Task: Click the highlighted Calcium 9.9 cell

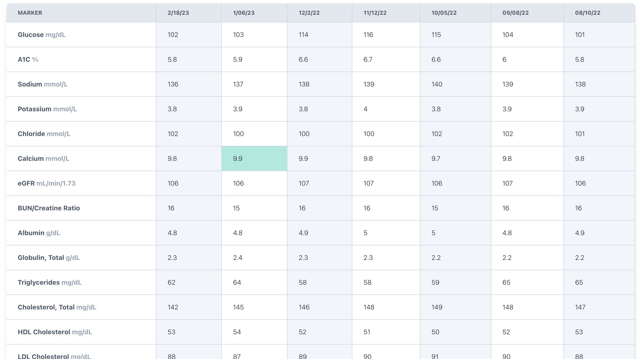Action: coord(254,158)
